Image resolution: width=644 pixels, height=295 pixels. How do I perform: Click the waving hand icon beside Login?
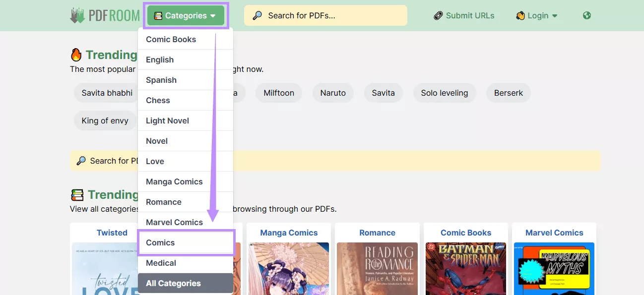coord(520,15)
